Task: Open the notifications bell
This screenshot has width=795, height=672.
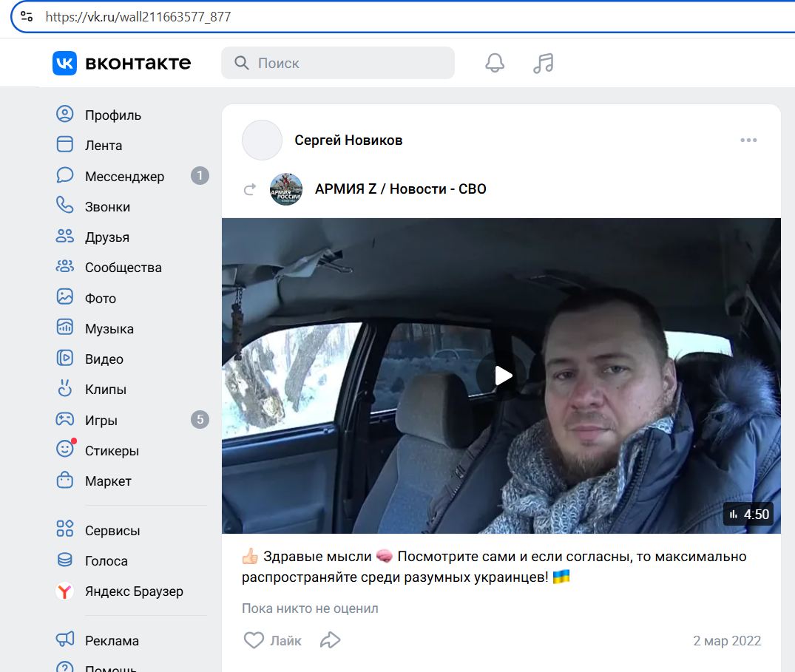Action: point(495,63)
